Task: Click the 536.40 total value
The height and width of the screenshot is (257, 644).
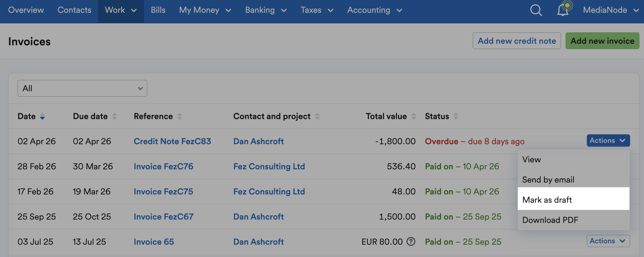Action: [401, 166]
